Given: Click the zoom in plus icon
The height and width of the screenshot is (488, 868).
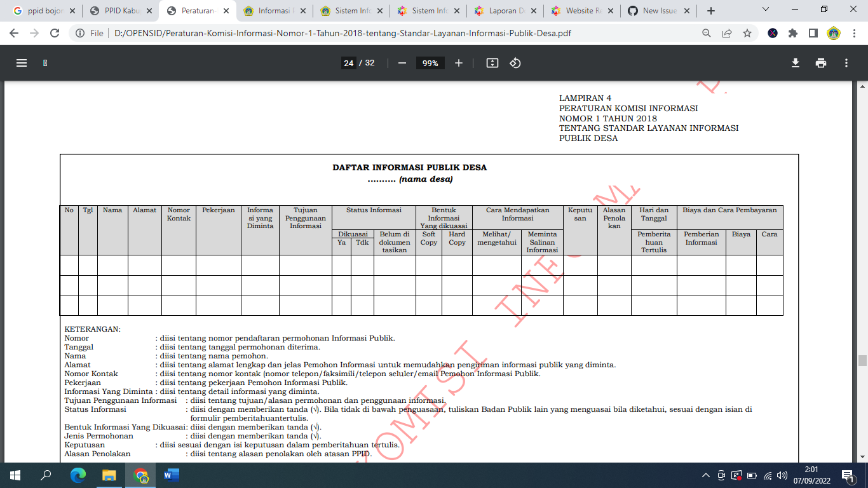Looking at the screenshot, I should point(459,63).
